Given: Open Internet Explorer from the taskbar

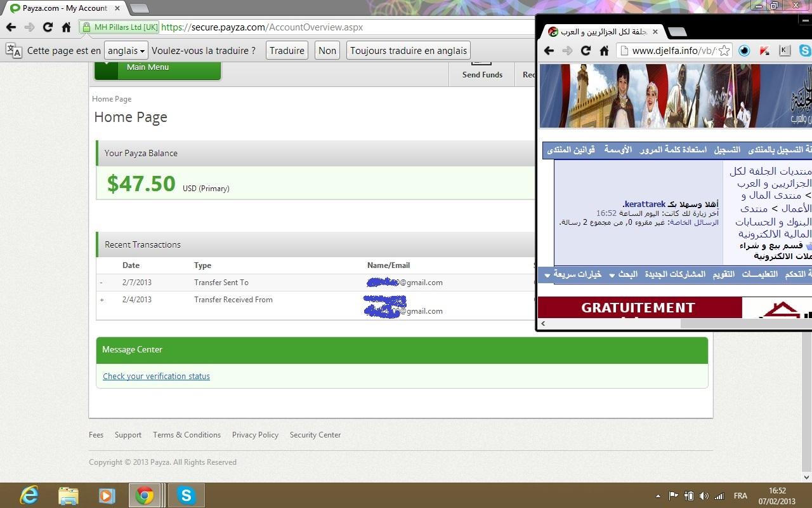Looking at the screenshot, I should (x=29, y=495).
